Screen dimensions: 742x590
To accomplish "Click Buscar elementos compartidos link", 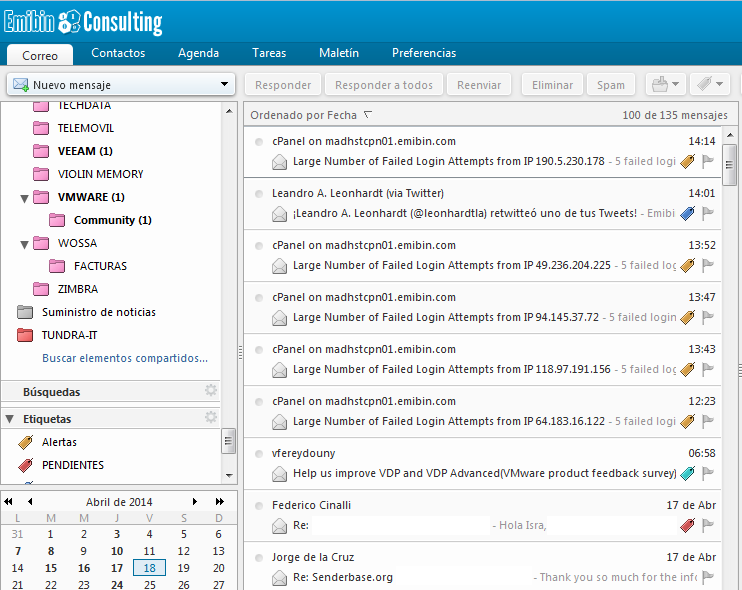I will pos(125,358).
